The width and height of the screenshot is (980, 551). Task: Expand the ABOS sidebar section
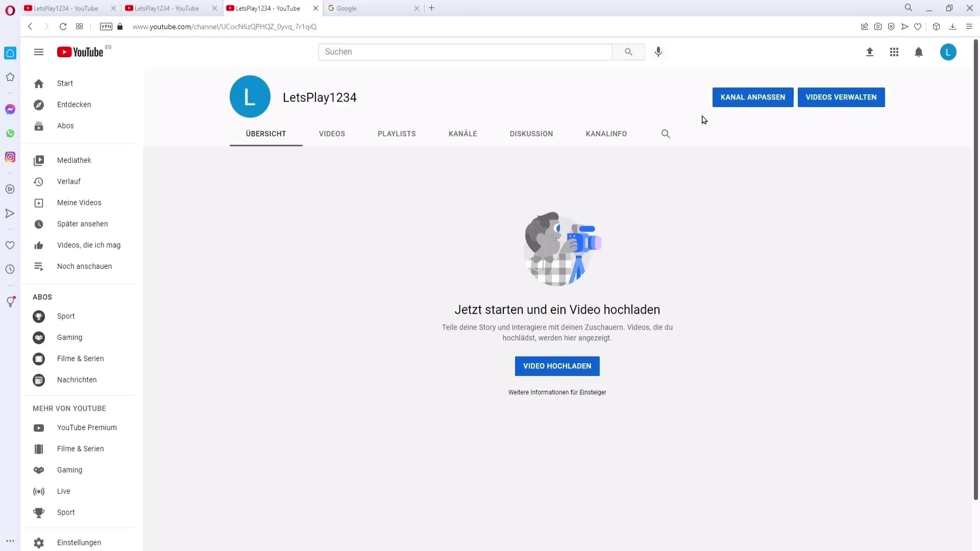click(x=42, y=297)
